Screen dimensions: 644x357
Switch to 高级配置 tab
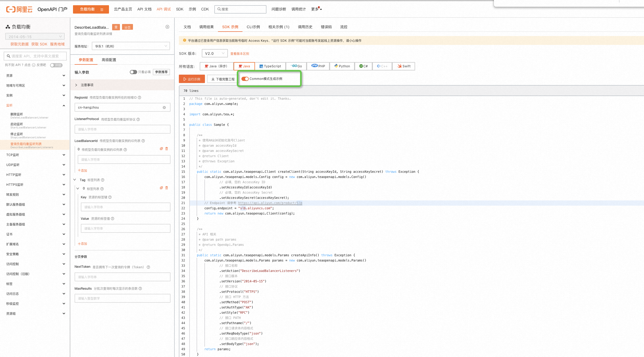109,60
